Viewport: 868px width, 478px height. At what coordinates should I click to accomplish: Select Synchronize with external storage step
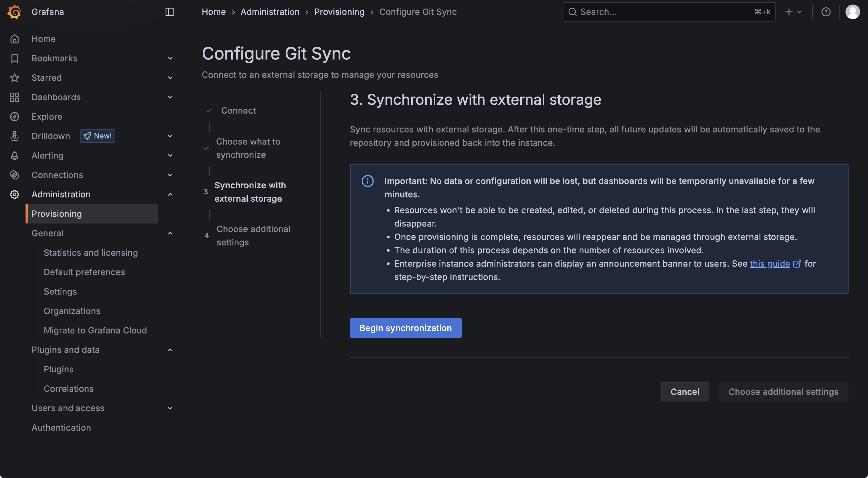point(250,192)
